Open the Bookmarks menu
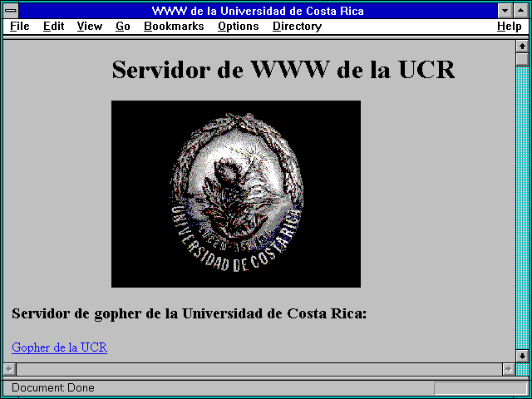Image resolution: width=532 pixels, height=399 pixels. (174, 27)
